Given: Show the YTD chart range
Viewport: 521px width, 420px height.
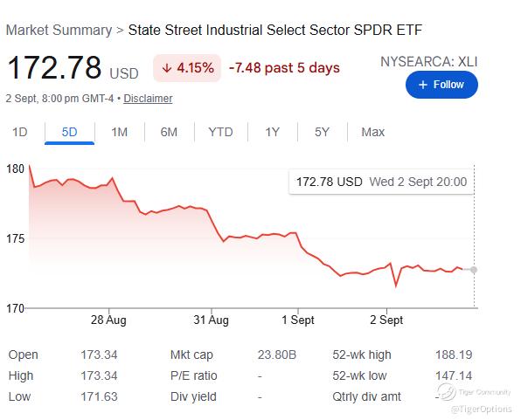Looking at the screenshot, I should [220, 132].
